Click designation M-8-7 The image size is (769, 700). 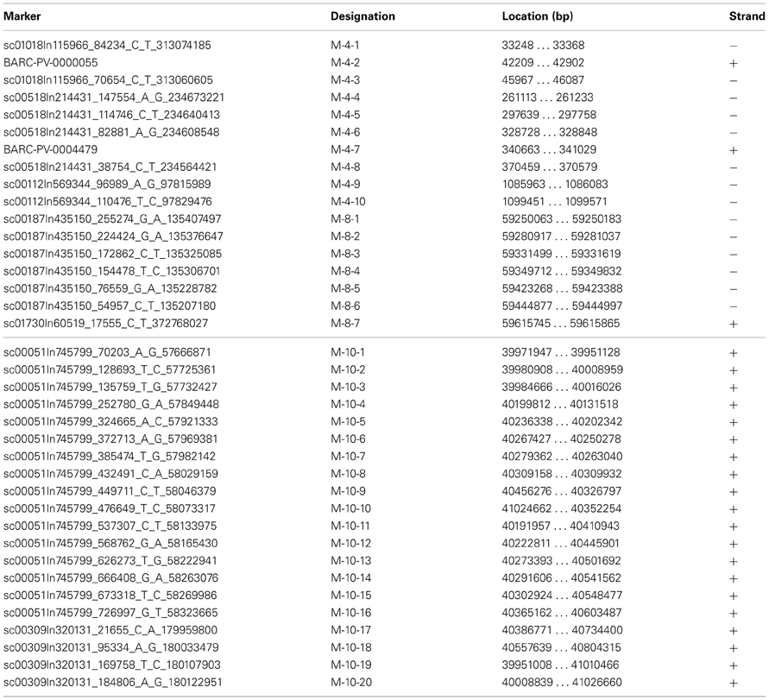point(345,324)
